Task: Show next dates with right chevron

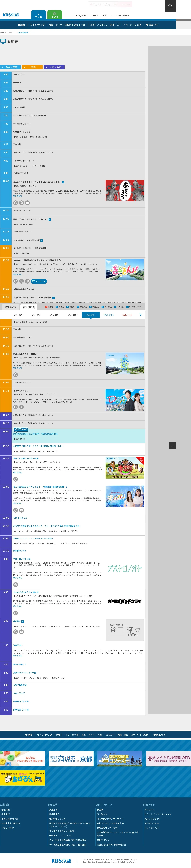Action: click(140, 315)
